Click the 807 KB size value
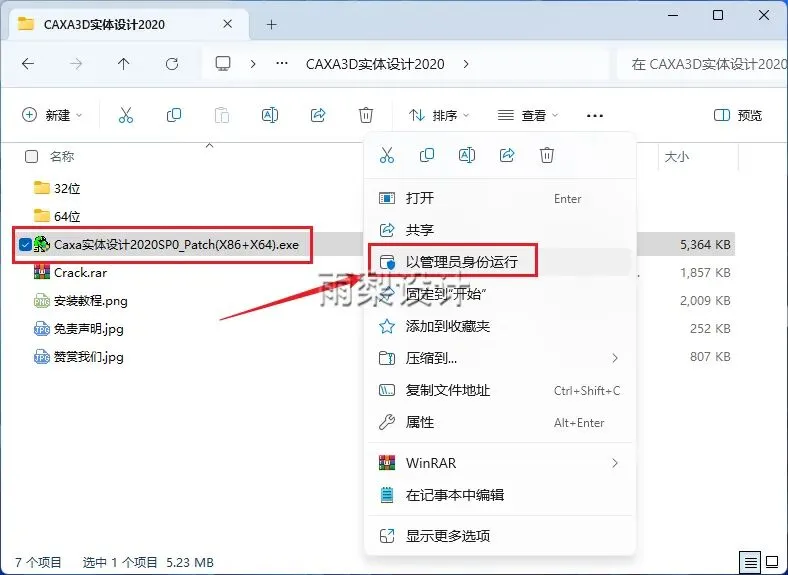This screenshot has height=575, width=788. point(710,357)
